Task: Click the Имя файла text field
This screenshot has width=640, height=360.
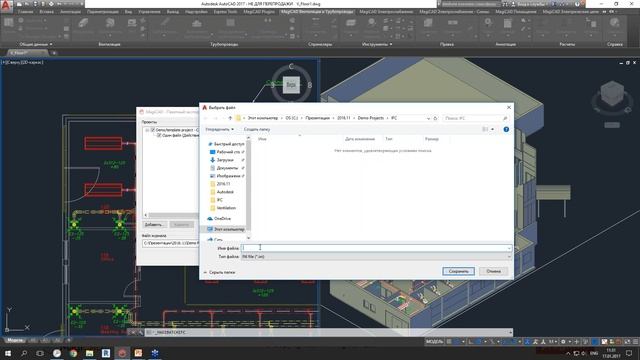Action: coord(373,248)
